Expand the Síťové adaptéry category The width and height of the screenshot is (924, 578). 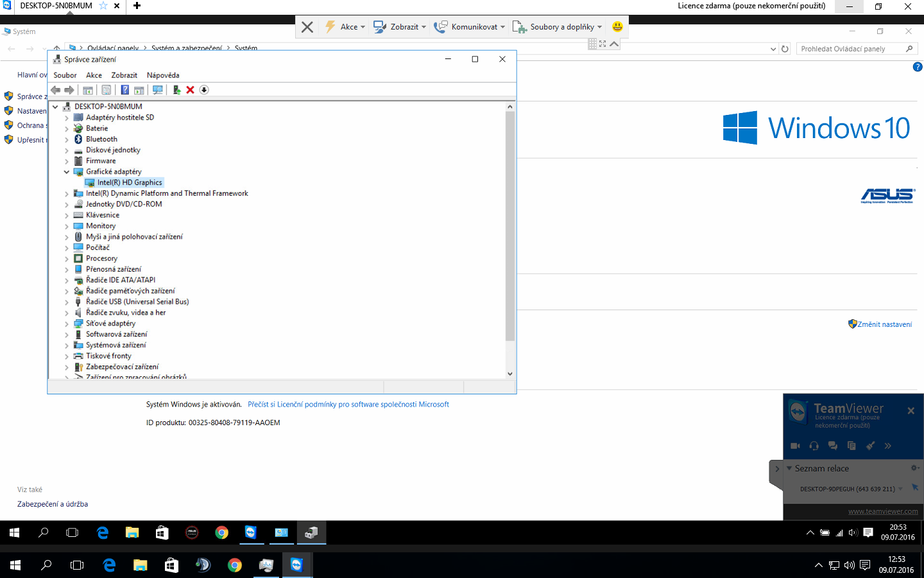point(67,324)
